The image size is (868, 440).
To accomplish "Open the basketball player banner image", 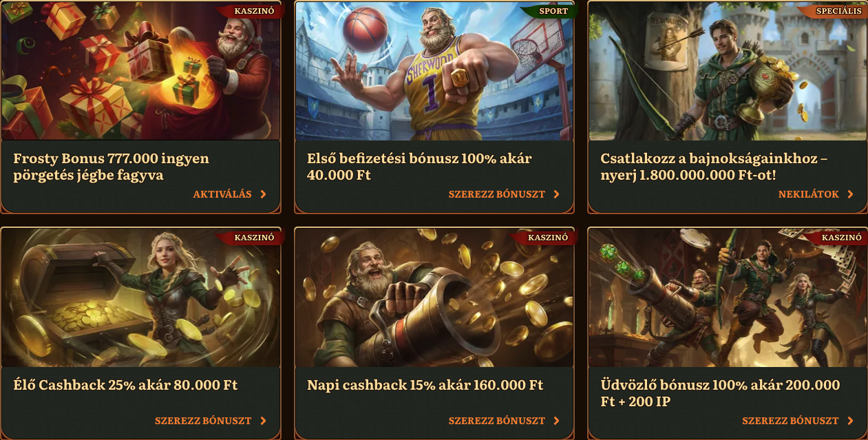I will [x=434, y=71].
